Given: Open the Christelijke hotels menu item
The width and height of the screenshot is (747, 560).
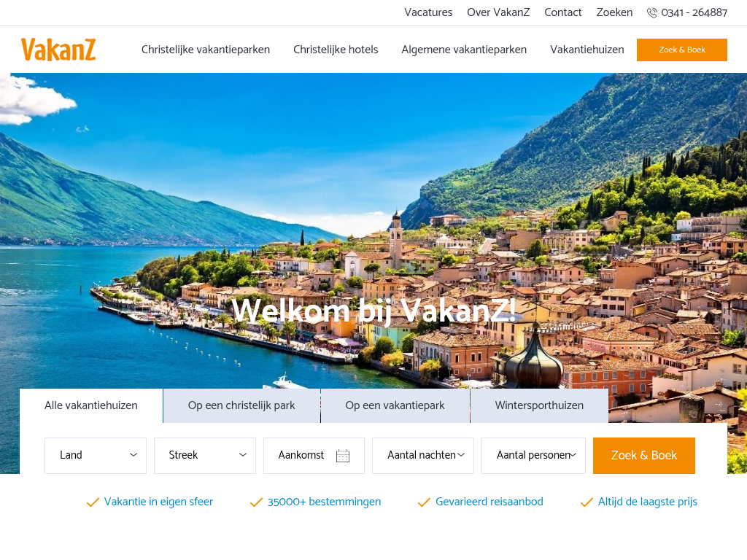Looking at the screenshot, I should (336, 50).
